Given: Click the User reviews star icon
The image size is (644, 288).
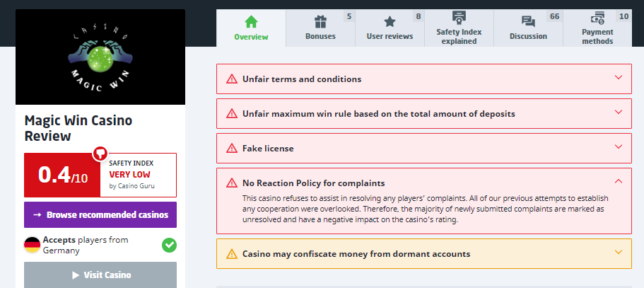Looking at the screenshot, I should (390, 22).
